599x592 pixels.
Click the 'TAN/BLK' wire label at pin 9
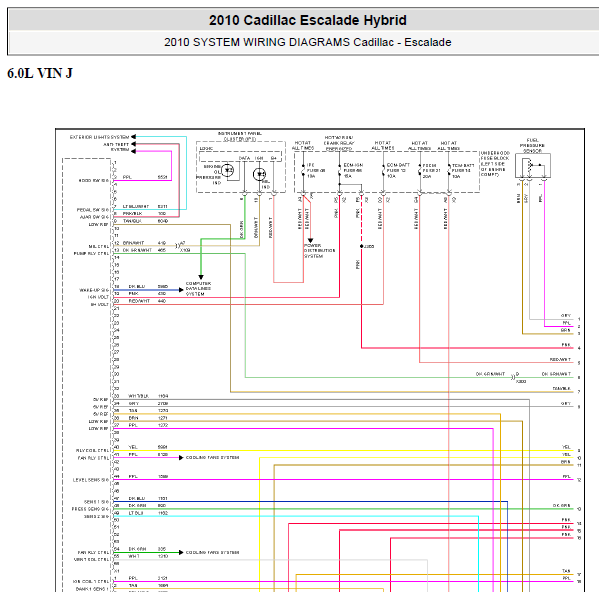click(x=132, y=221)
